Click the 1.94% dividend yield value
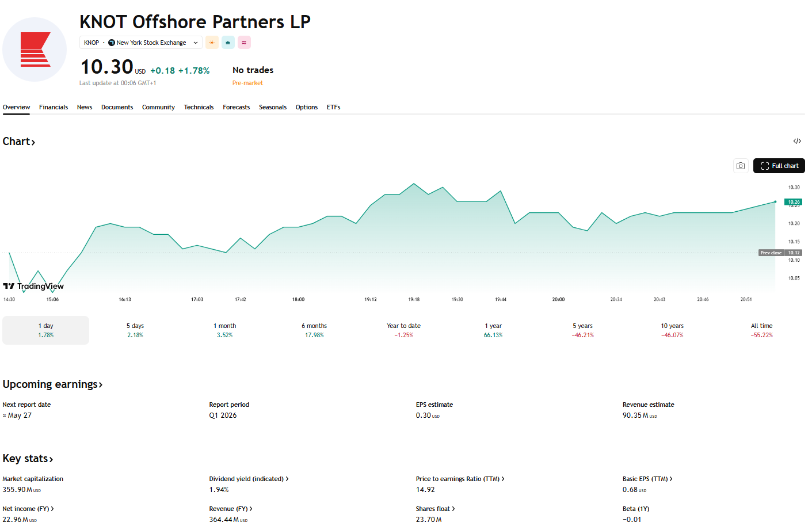This screenshot has width=812, height=530. click(x=219, y=490)
